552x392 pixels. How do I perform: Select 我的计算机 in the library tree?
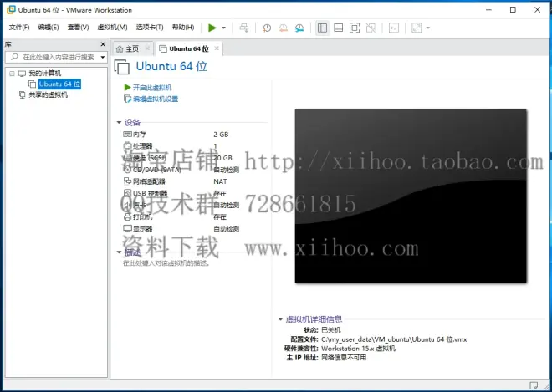[x=44, y=74]
